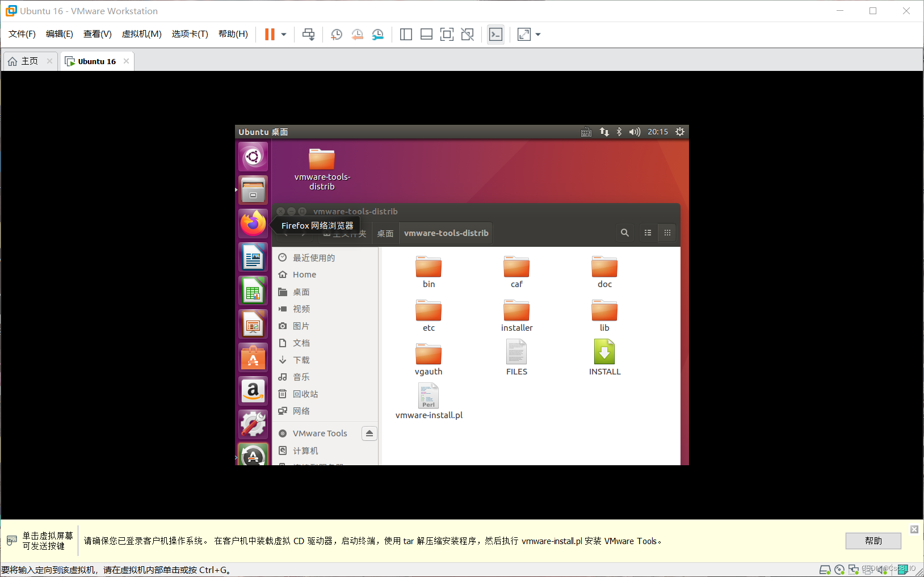The height and width of the screenshot is (577, 924).
Task: Open the 编辑(E) menu
Action: [60, 34]
